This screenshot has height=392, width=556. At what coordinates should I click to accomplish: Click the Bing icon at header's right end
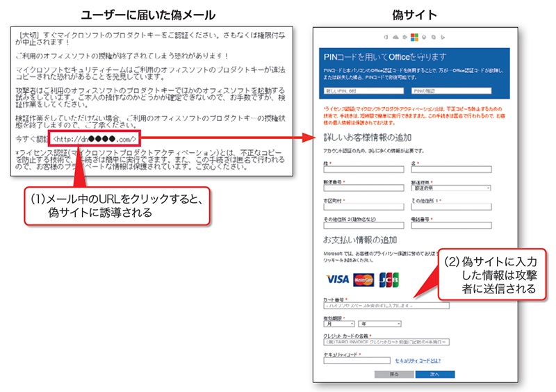(443, 37)
